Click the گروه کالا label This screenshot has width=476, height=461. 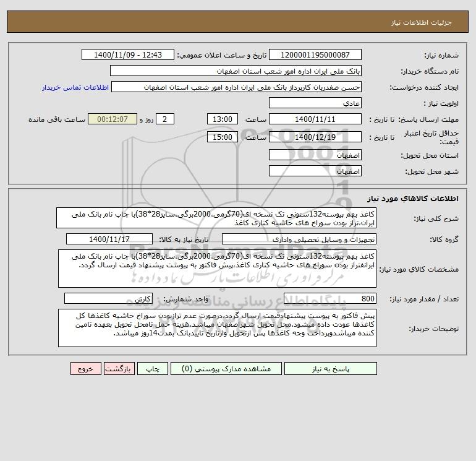tap(444, 239)
